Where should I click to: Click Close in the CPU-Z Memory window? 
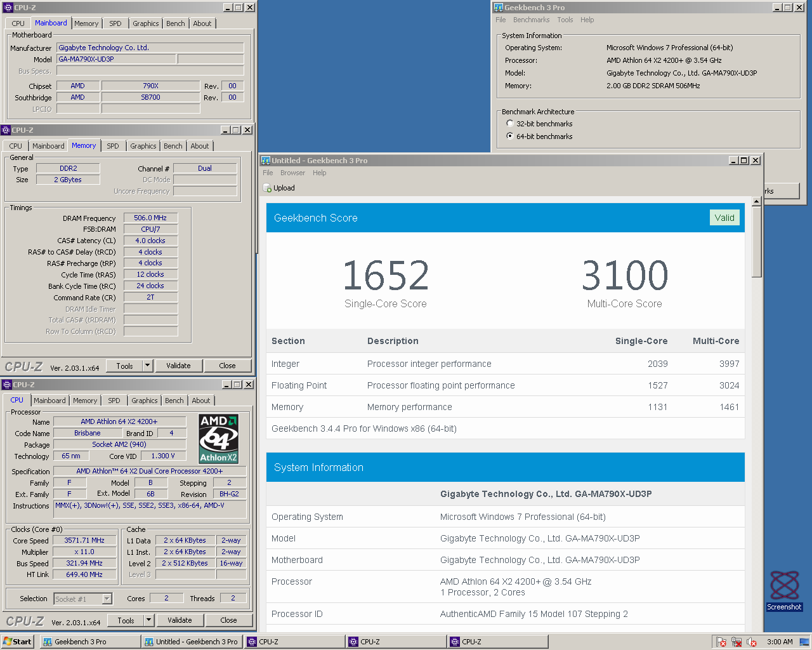(227, 366)
